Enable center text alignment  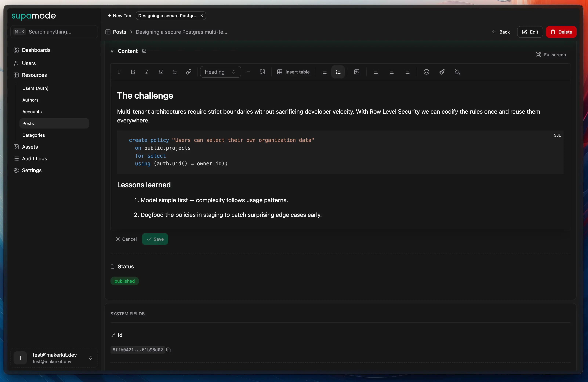[391, 72]
